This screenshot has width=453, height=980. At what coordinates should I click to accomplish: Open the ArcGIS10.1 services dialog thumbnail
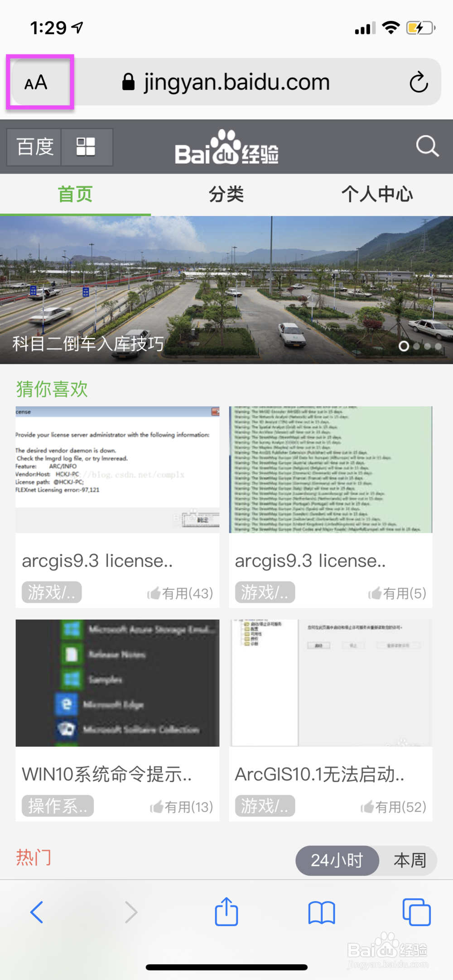pos(331,683)
